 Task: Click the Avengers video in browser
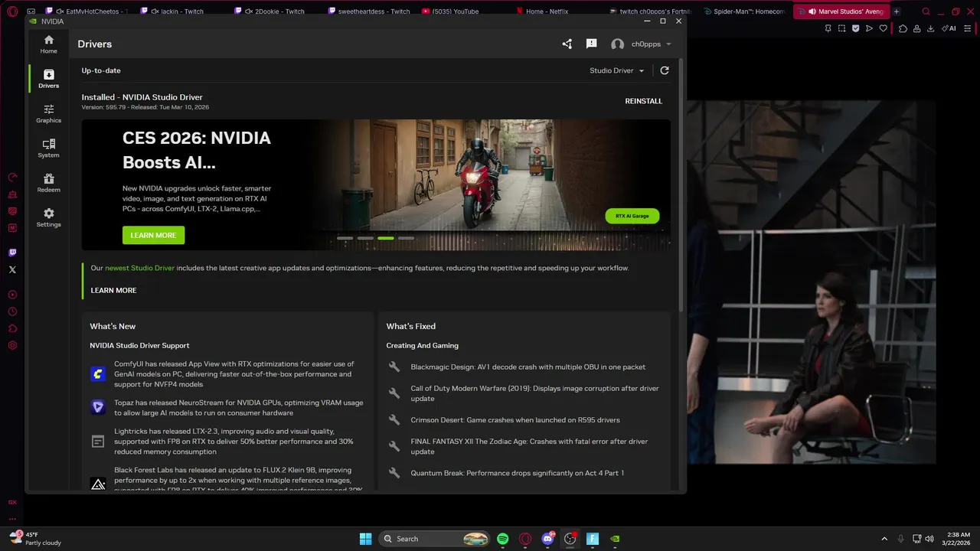812,282
